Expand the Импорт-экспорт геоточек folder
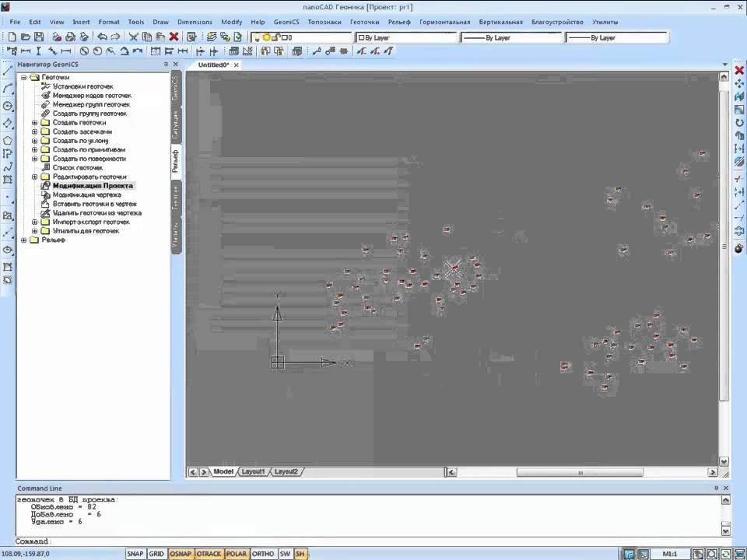Viewport: 747px width, 560px height. [x=34, y=222]
